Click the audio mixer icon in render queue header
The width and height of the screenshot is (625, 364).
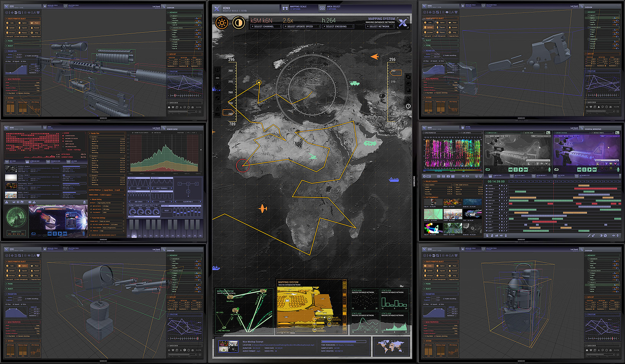click(x=45, y=128)
